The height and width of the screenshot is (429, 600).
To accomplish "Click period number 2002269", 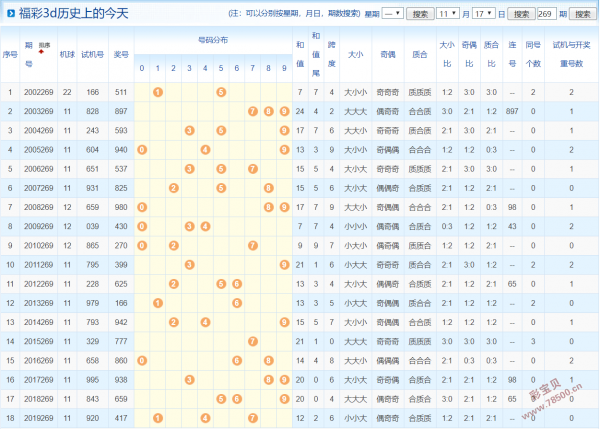I will pyautogui.click(x=39, y=92).
